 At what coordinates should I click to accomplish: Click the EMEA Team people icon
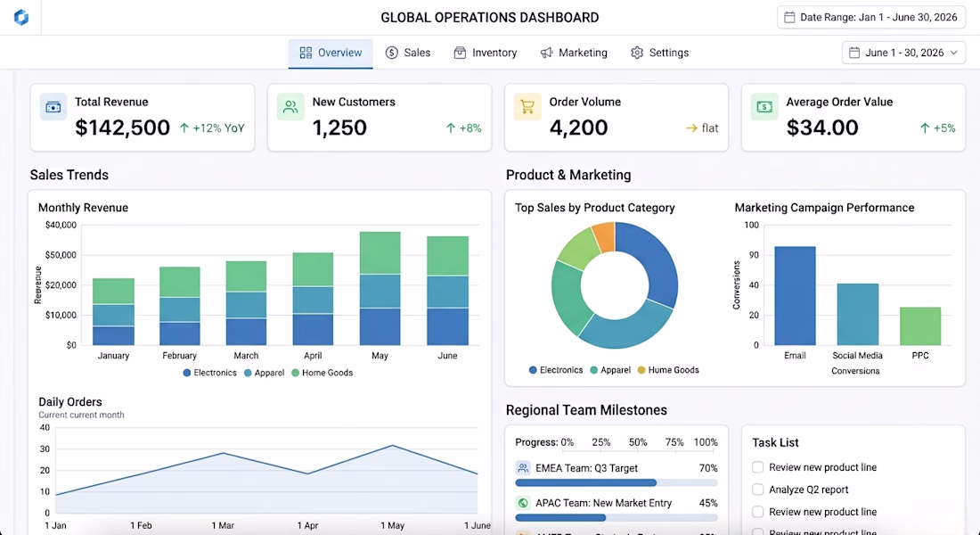[523, 468]
